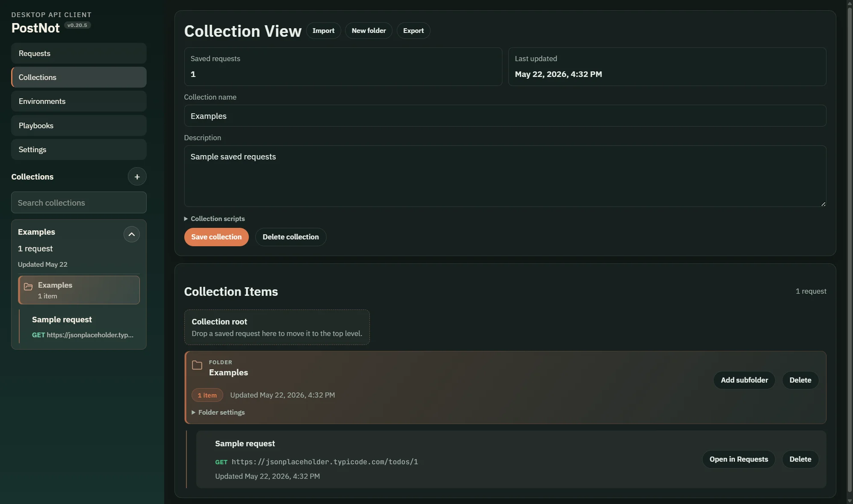
Task: Expand Collection scripts disclosure
Action: pyautogui.click(x=214, y=218)
